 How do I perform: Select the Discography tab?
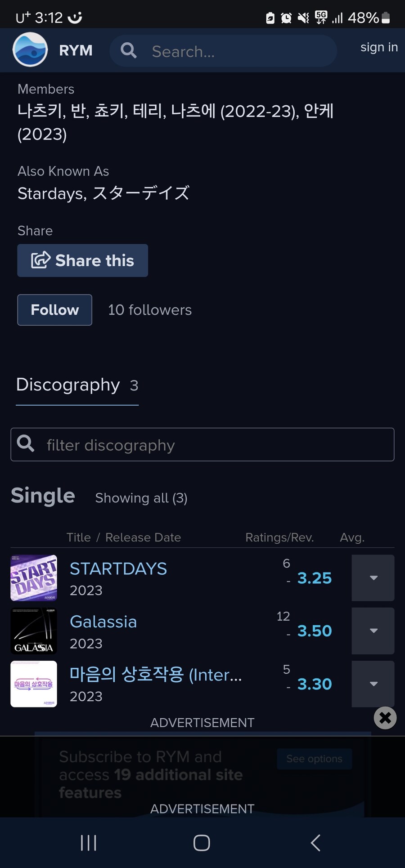point(77,385)
